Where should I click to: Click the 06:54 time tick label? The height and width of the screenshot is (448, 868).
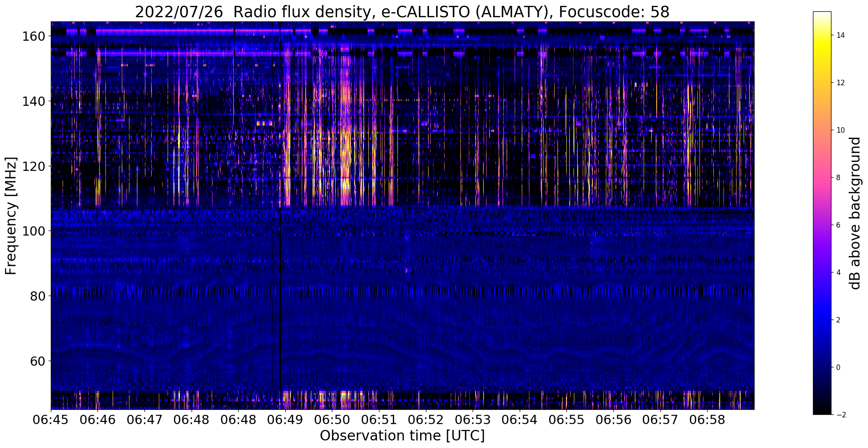[x=520, y=420]
